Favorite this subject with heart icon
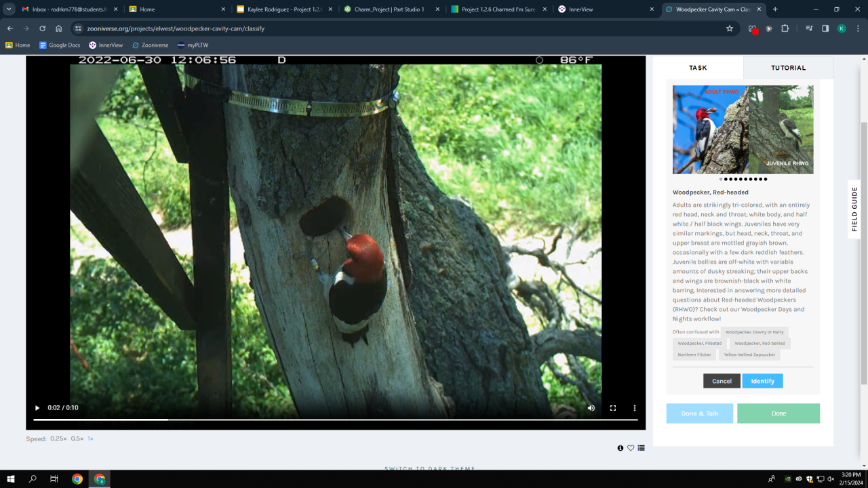This screenshot has height=488, width=868. (631, 448)
